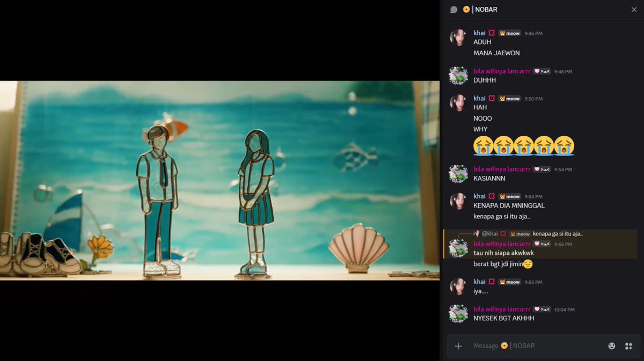Click @khai mention in the reply preview
This screenshot has height=361, width=644.
(x=490, y=234)
